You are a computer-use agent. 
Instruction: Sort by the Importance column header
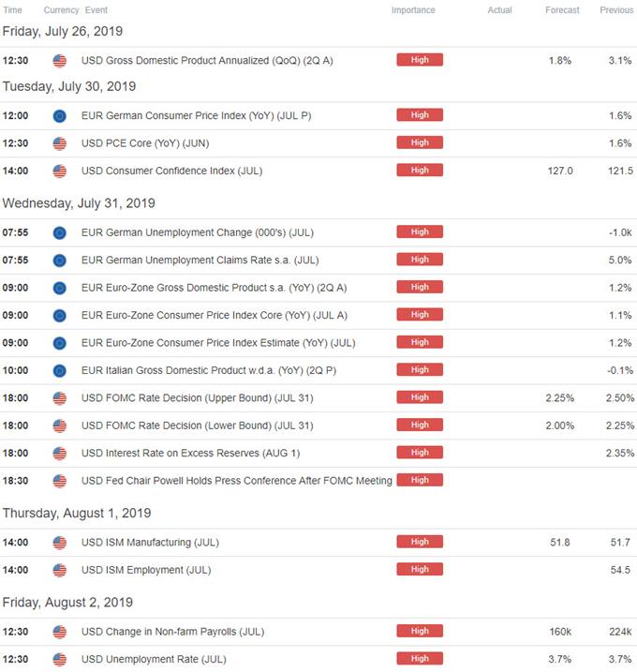[413, 10]
